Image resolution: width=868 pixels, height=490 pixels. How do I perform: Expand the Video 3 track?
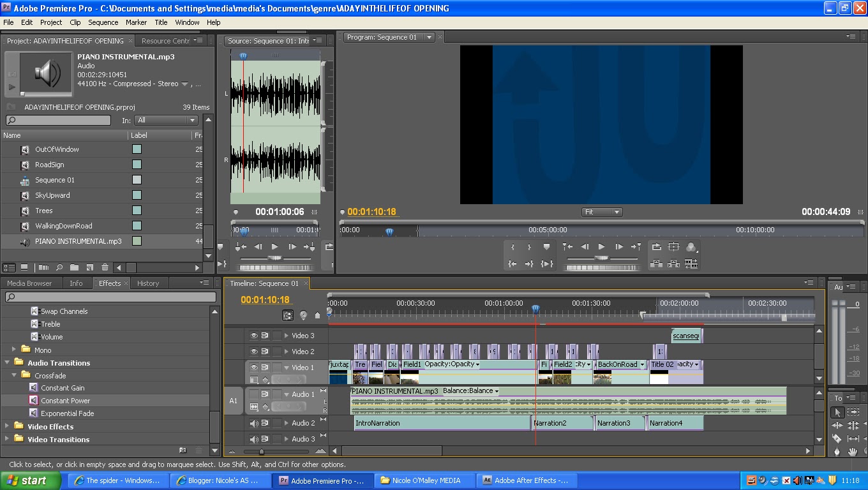pyautogui.click(x=287, y=336)
